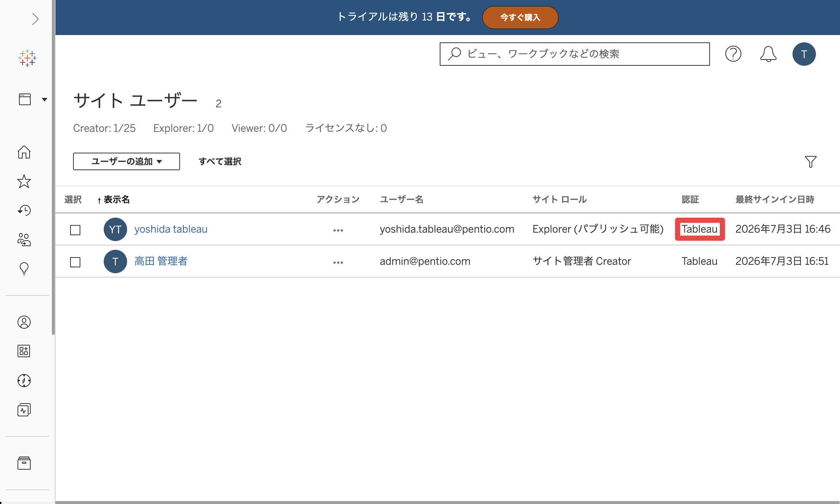This screenshot has width=840, height=504.
Task: Sort by サイト ロール column header
Action: [x=560, y=199]
